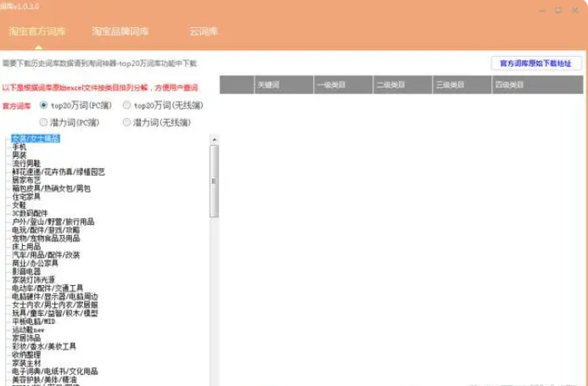Pick the 家装灯饰光源 category

[x=33, y=279]
